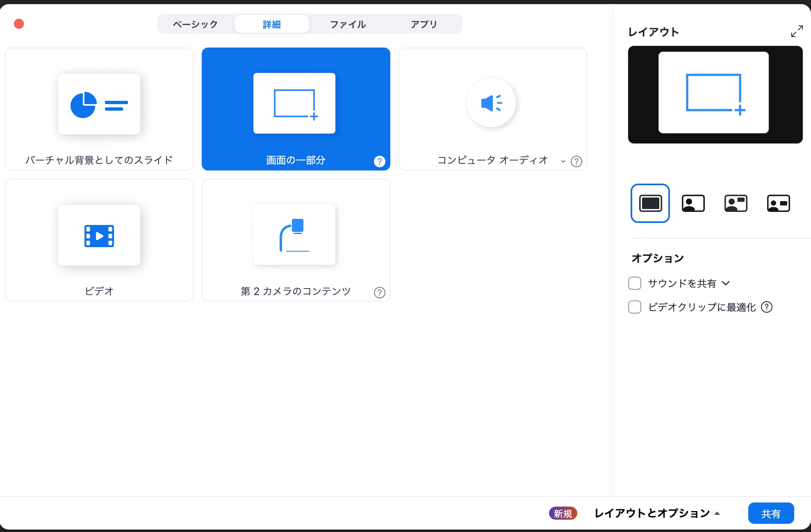Expand the computer audio dropdown arrow

tap(563, 161)
